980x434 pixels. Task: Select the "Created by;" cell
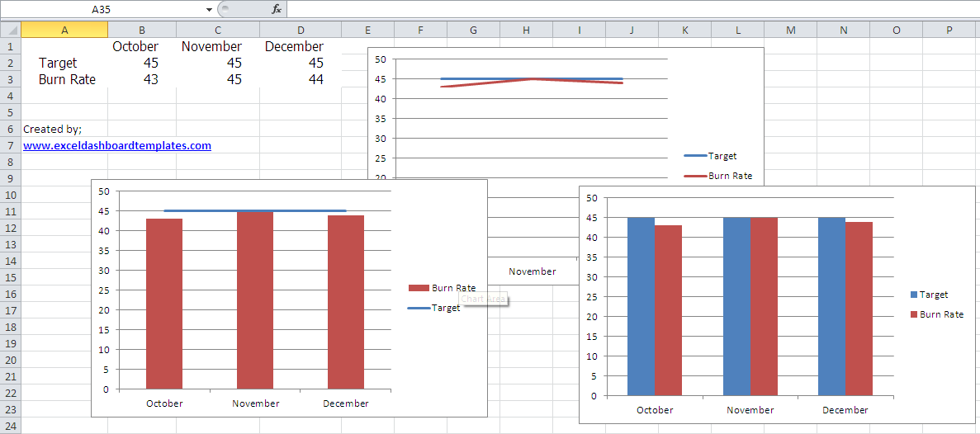coord(53,129)
